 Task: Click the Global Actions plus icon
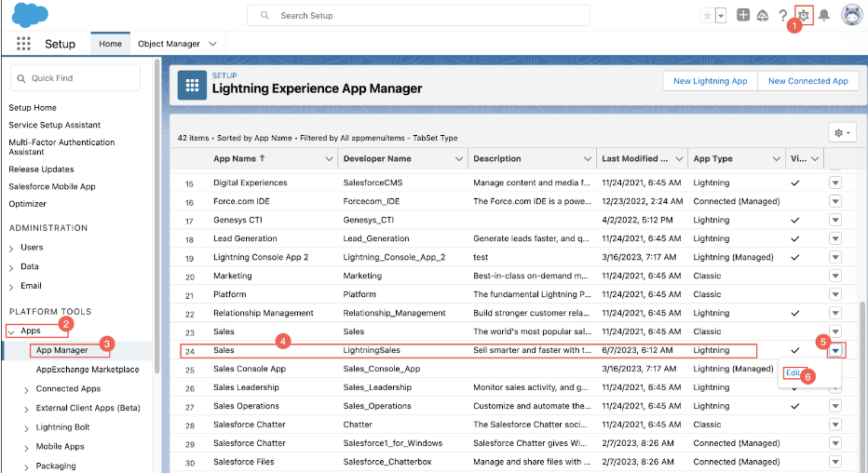[x=743, y=15]
